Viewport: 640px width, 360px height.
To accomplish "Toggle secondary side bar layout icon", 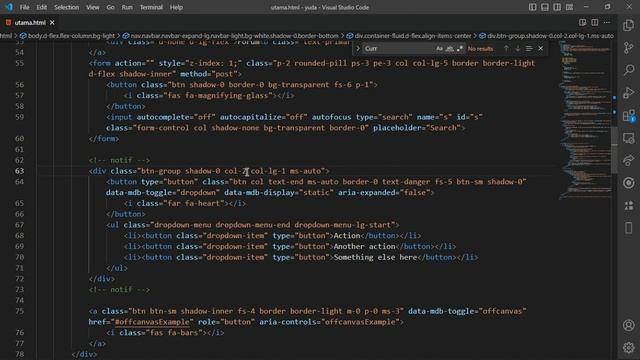I will pyautogui.click(x=557, y=7).
